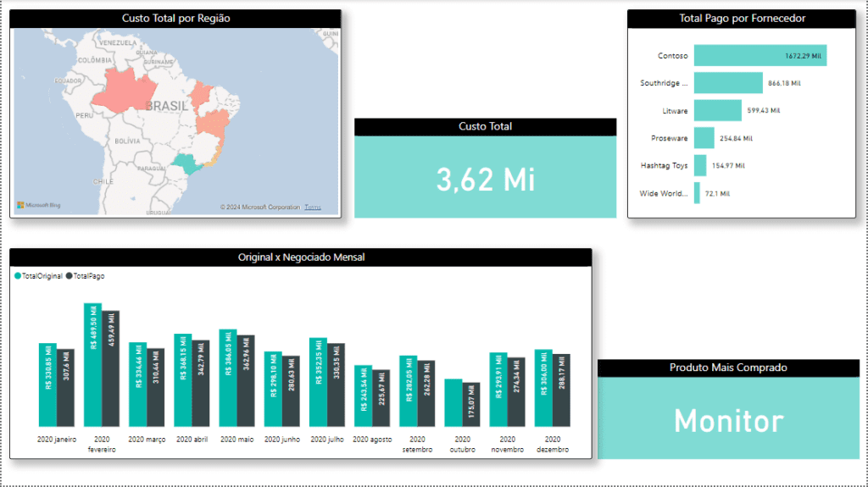
Task: Click the TotalOriginal legend label
Action: [42, 275]
